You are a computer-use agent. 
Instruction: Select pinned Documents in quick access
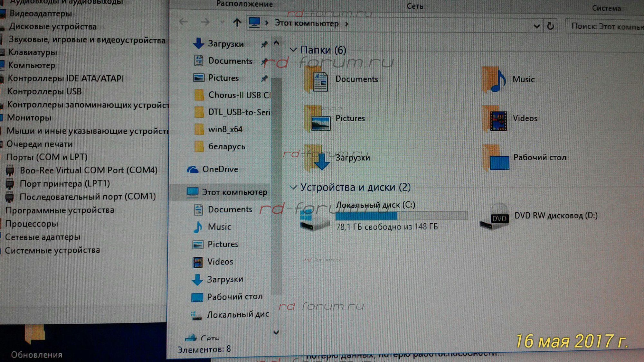pos(230,61)
